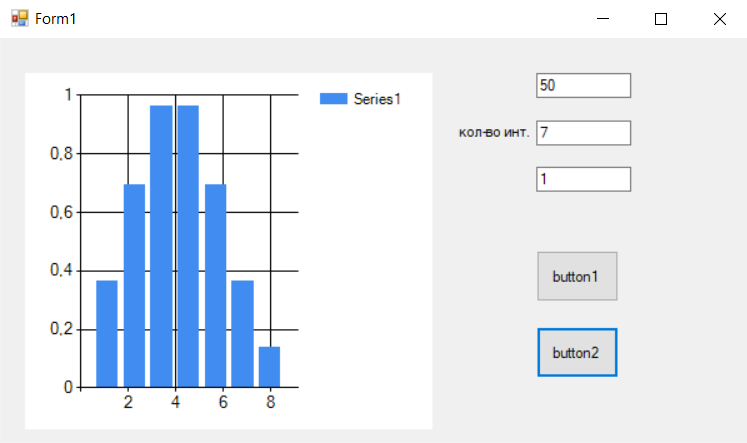Viewport: 747px width, 443px height.
Task: Click the Form1 application icon in title bar
Action: (20, 19)
